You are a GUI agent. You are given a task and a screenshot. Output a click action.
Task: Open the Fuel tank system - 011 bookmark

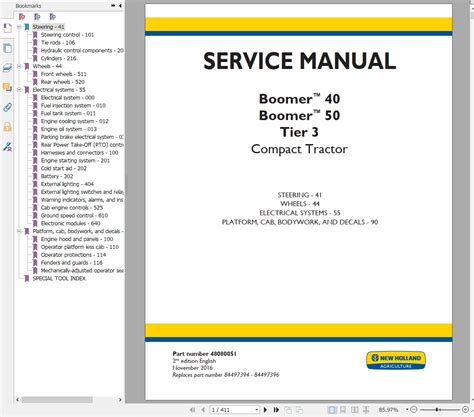pos(68,113)
